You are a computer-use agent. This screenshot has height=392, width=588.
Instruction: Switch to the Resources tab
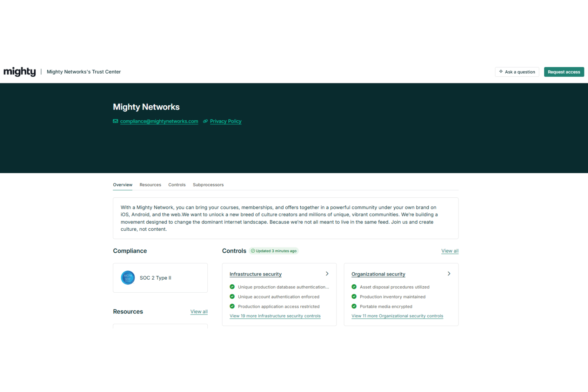150,185
